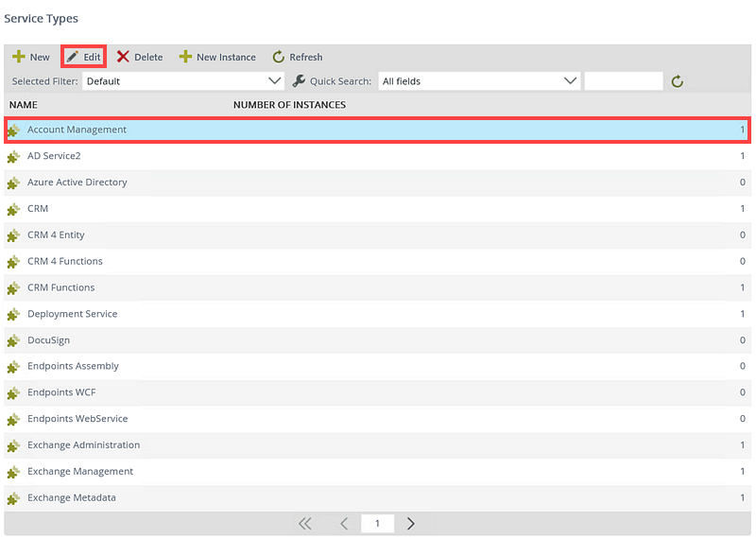Select the Account Management row

pyautogui.click(x=377, y=130)
